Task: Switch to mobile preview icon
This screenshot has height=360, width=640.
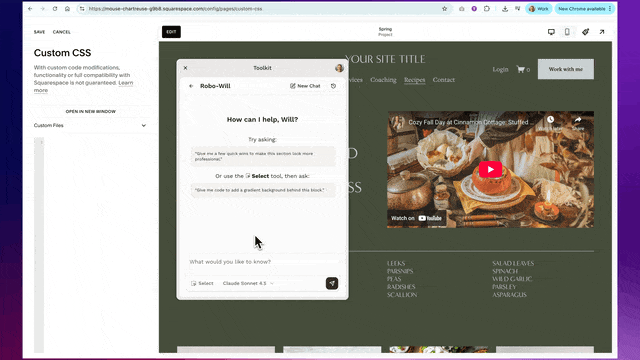Action: point(567,32)
